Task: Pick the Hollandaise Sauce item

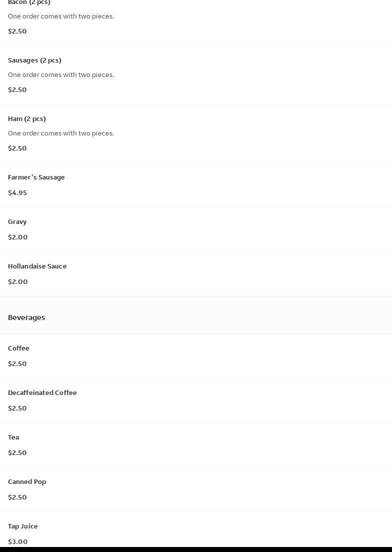Action: 37,266
